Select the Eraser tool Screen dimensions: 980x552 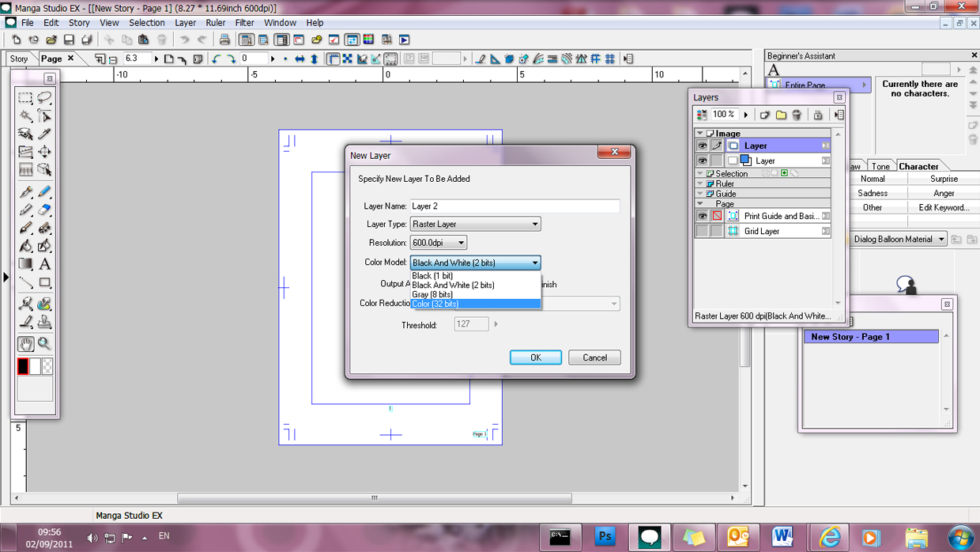[44, 210]
